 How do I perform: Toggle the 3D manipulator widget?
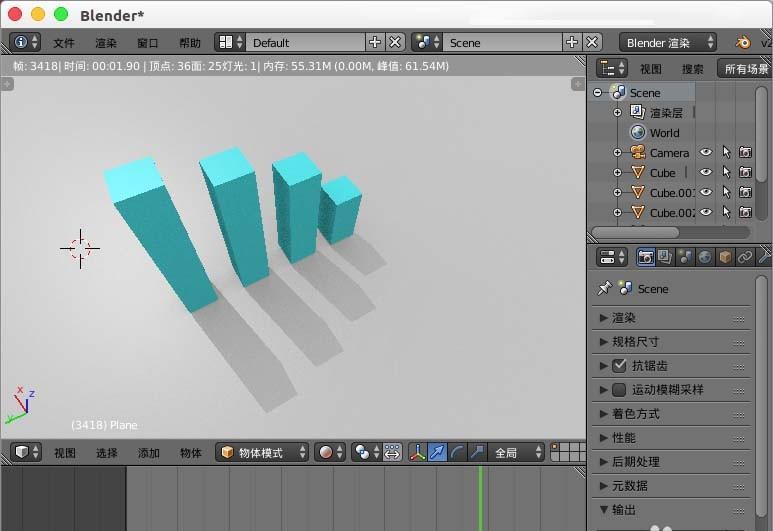point(417,452)
